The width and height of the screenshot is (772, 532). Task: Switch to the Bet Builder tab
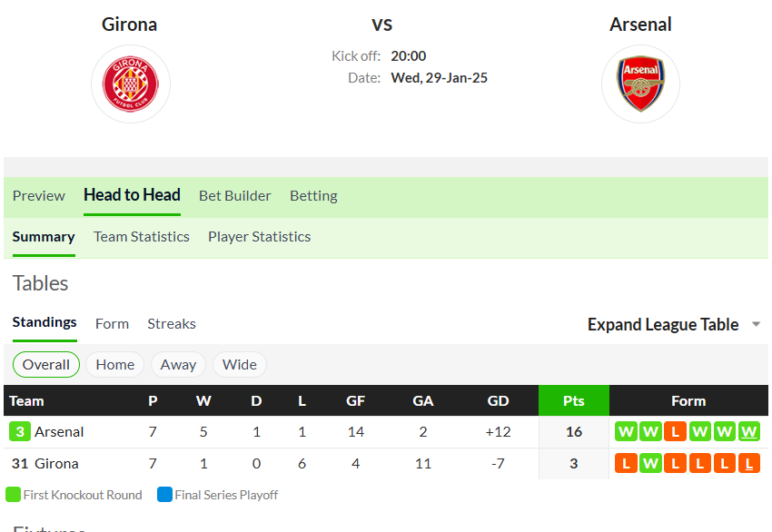(235, 196)
